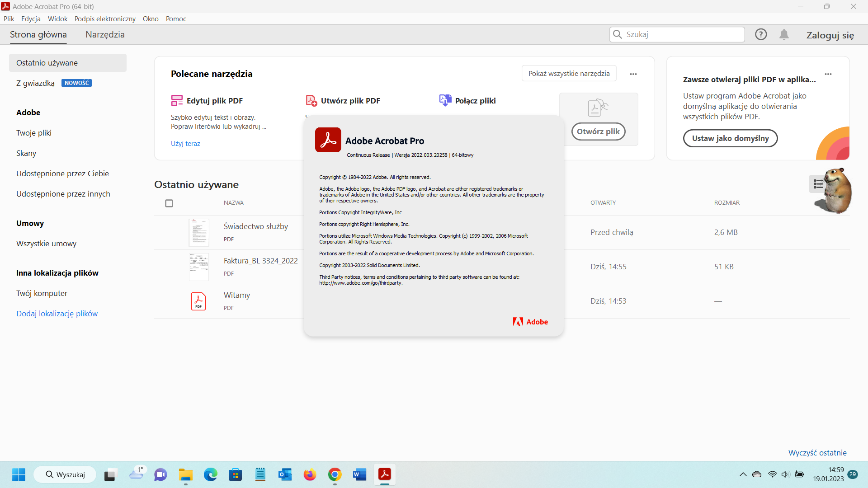The width and height of the screenshot is (868, 488).
Task: Open Udostępnione przez Ciebie
Action: (x=62, y=174)
